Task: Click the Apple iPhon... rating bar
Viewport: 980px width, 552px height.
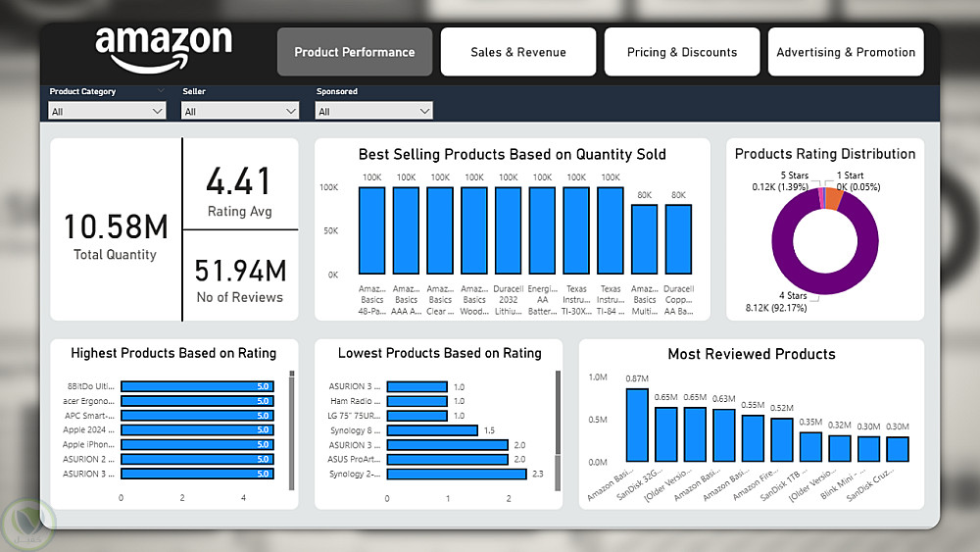Action: (x=198, y=444)
